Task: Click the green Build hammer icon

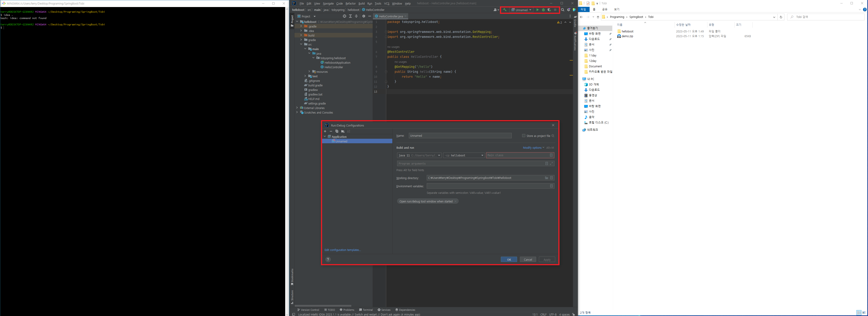Action: (x=505, y=10)
